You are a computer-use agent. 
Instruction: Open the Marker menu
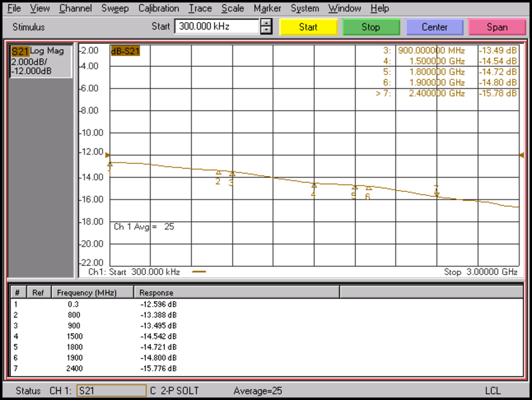267,9
